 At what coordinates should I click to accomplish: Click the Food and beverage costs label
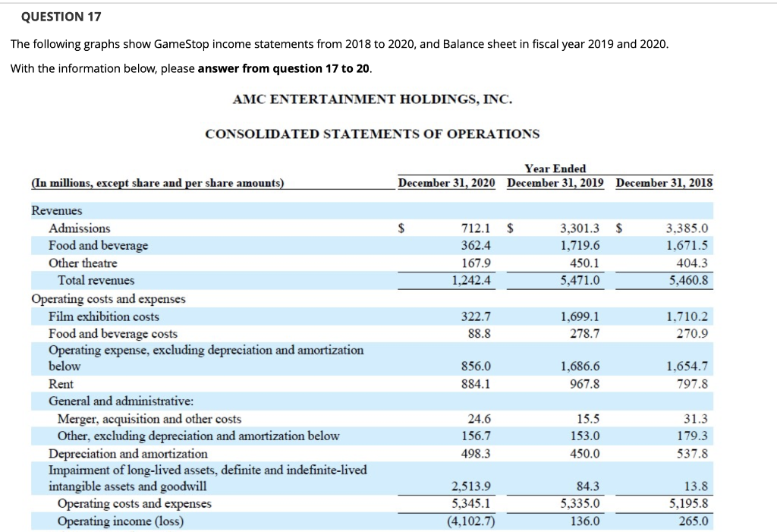tap(113, 334)
